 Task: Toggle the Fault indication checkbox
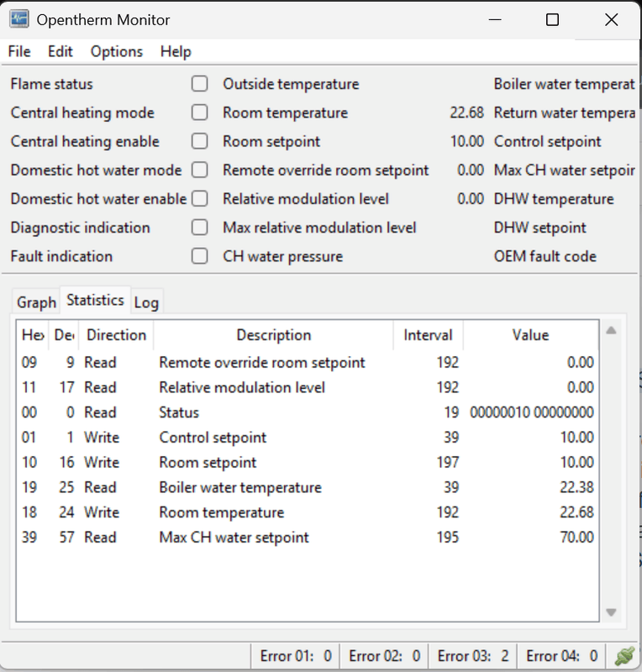[199, 256]
